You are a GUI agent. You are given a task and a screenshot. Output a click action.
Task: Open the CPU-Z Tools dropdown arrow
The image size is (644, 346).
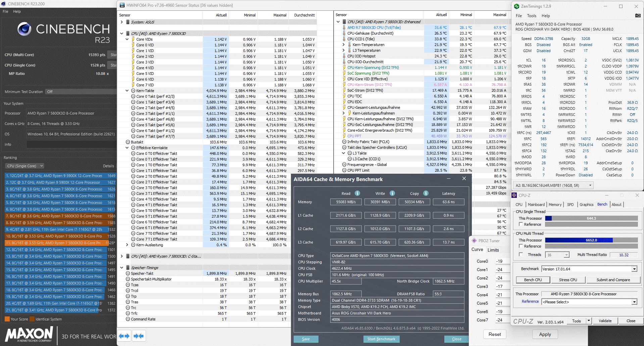tap(588, 321)
